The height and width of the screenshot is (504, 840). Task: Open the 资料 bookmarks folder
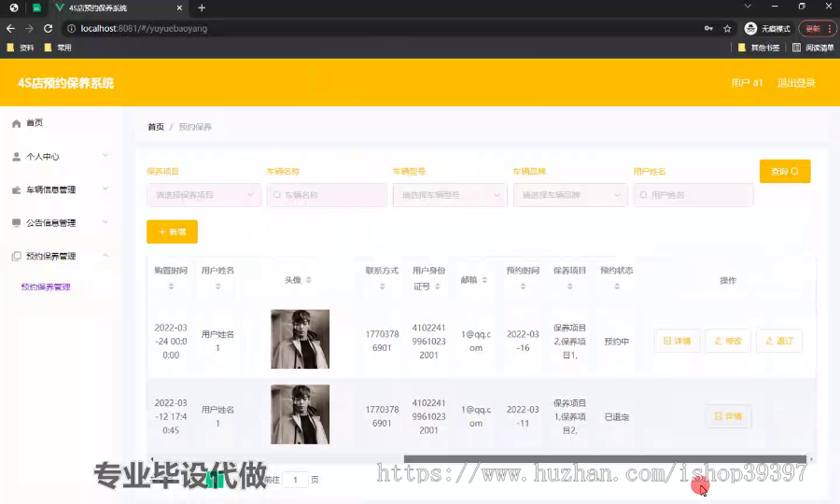[x=21, y=48]
